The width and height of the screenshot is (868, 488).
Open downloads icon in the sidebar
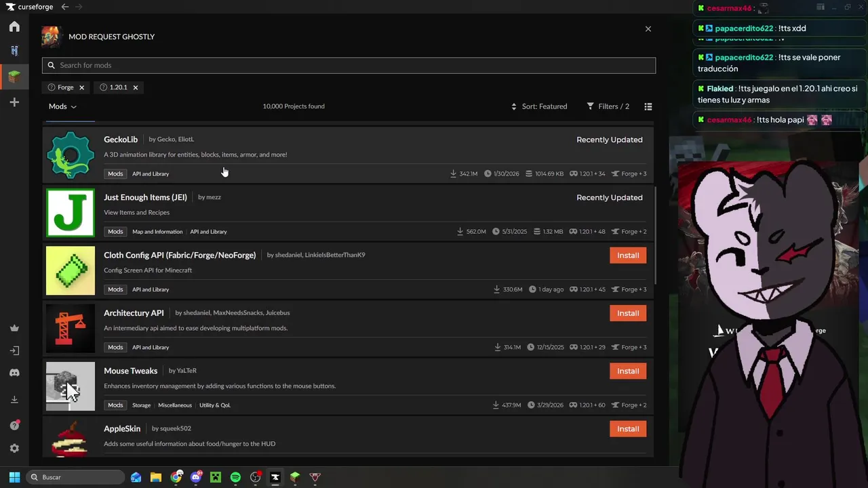pos(14,399)
